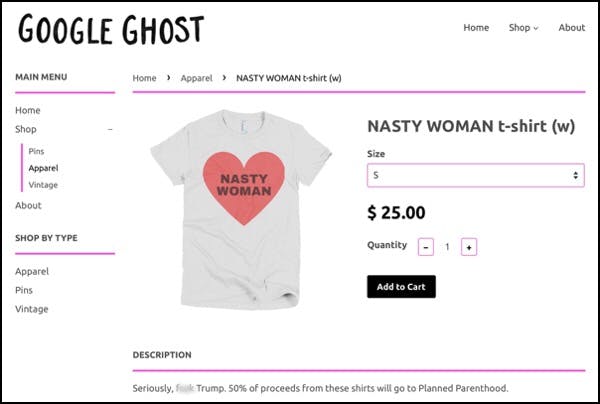This screenshot has width=600, height=404.
Task: Collapse the Shop submenu in sidebar
Action: pos(110,130)
